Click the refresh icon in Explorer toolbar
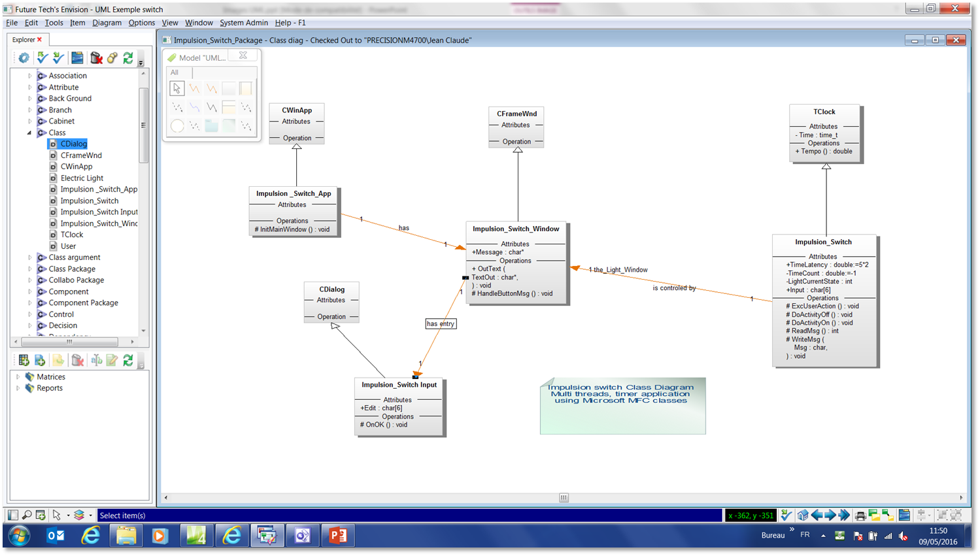Image resolution: width=980 pixels, height=556 pixels. [128, 57]
